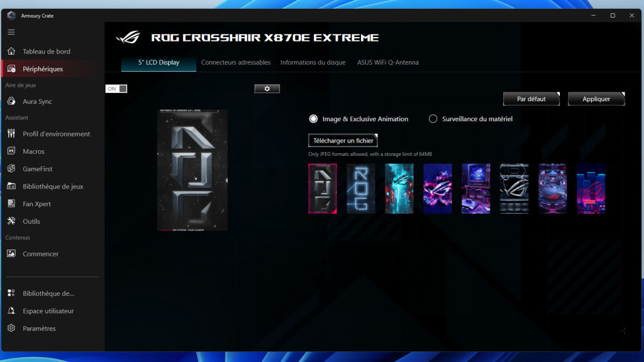Click the Contenus section label
The width and height of the screenshot is (644, 362).
click(18, 237)
